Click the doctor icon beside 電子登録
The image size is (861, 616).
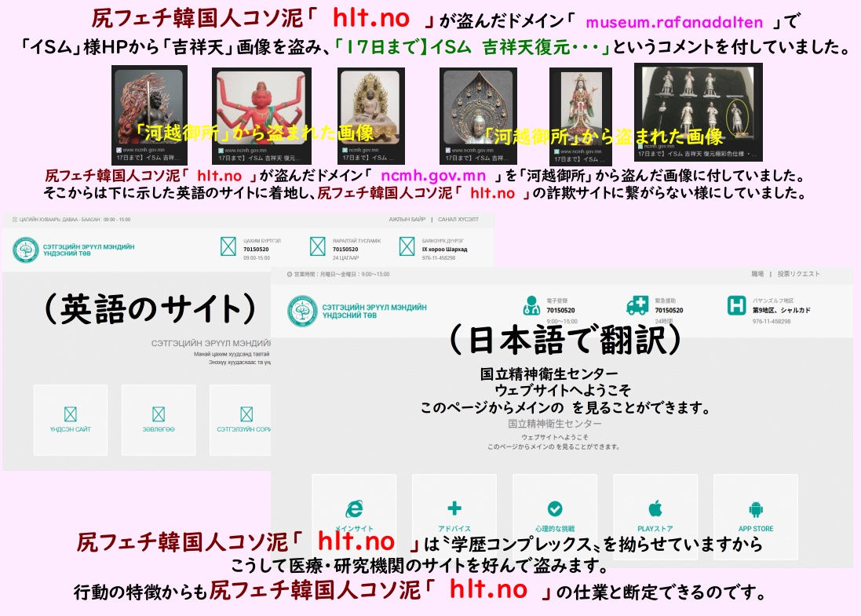[x=531, y=305]
